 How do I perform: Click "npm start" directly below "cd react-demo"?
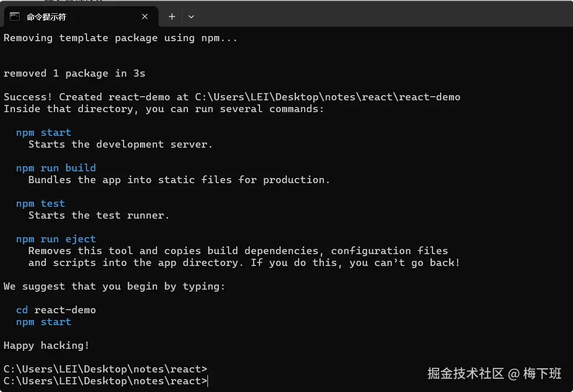pyautogui.click(x=43, y=322)
